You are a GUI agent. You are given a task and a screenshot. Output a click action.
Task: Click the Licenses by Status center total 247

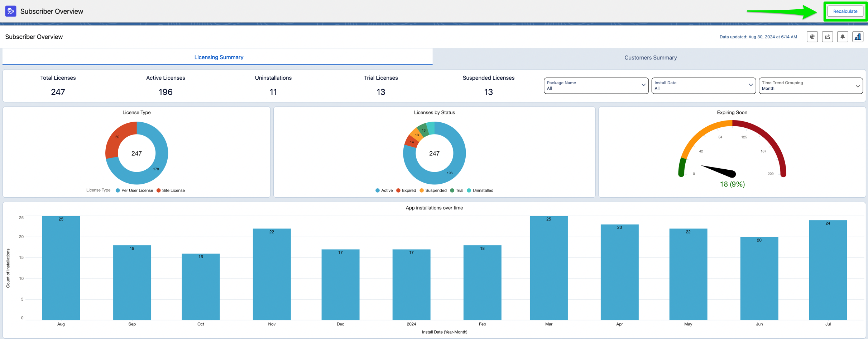(434, 153)
